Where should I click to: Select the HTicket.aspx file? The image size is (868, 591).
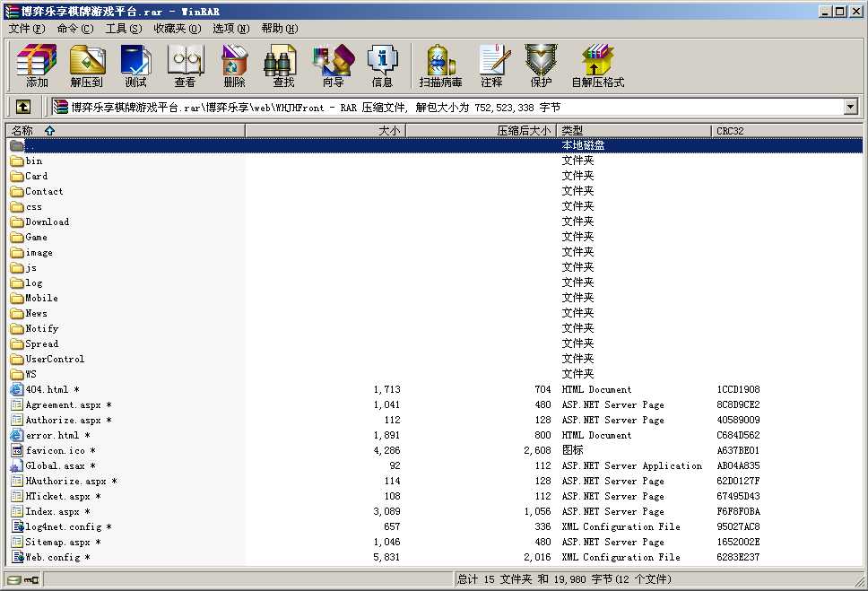pyautogui.click(x=56, y=496)
